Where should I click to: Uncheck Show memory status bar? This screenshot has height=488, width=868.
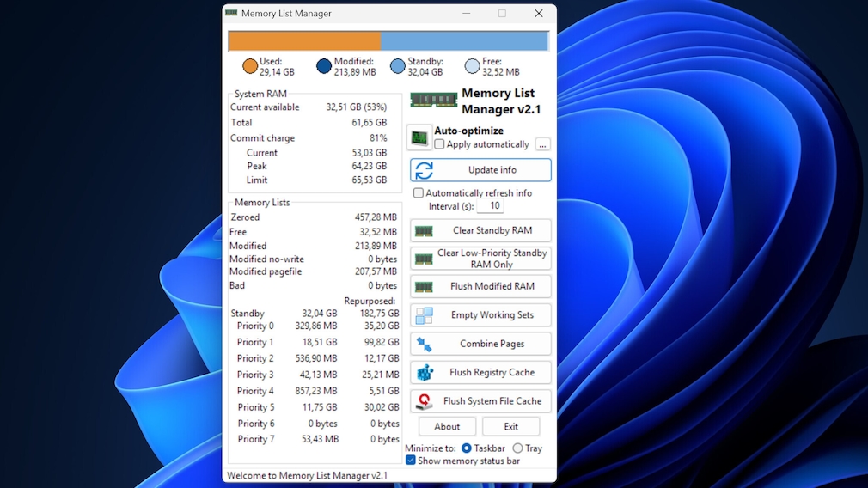pyautogui.click(x=411, y=461)
